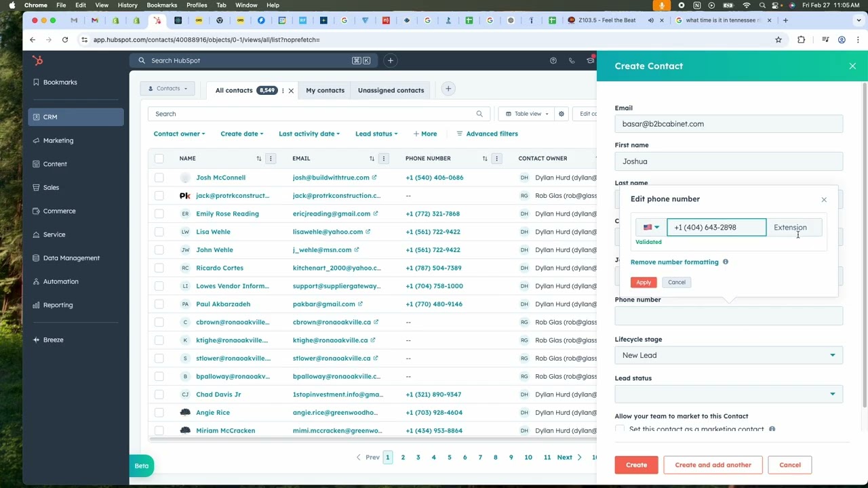The height and width of the screenshot is (488, 868).
Task: Open the calling phone icon in top bar
Action: [572, 60]
